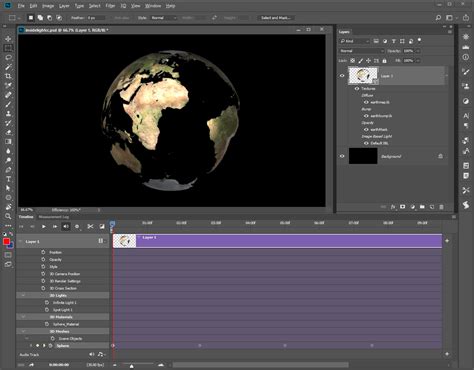474x370 pixels.
Task: Hide Layer 1 using its eye icon
Action: pos(342,76)
